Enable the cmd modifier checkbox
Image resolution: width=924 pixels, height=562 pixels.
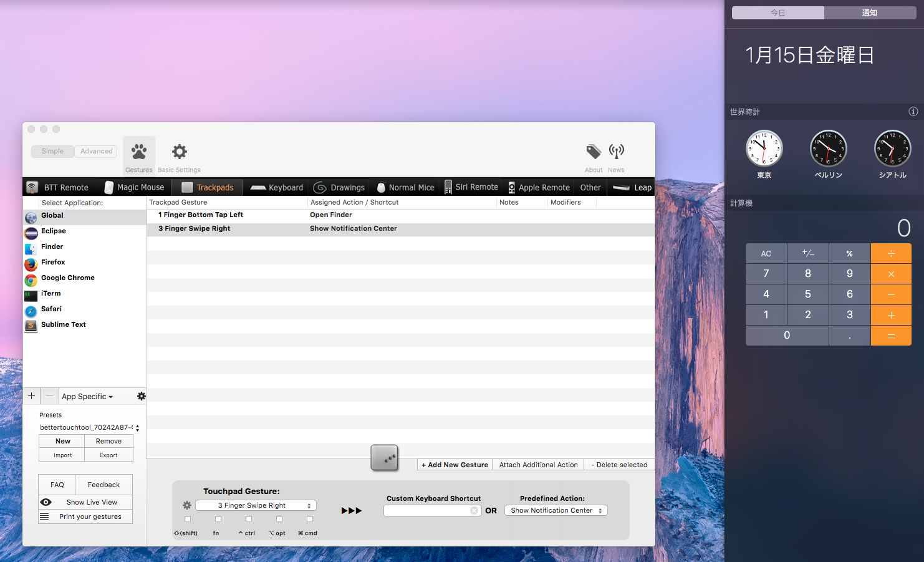coord(309,519)
